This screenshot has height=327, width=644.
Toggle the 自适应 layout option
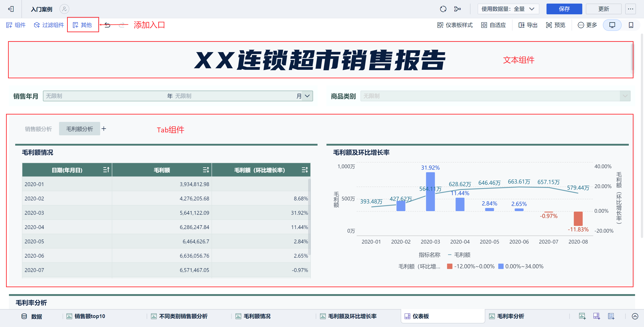tap(493, 25)
